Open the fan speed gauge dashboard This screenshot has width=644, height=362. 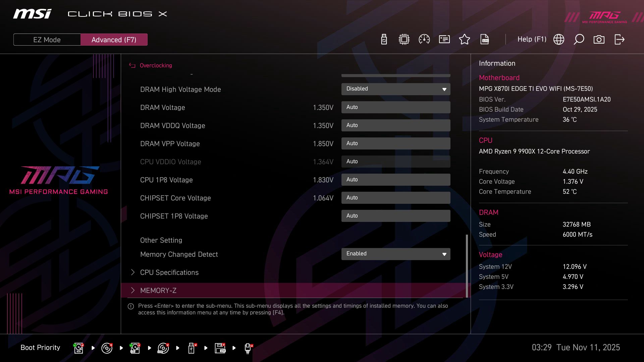[x=424, y=39]
